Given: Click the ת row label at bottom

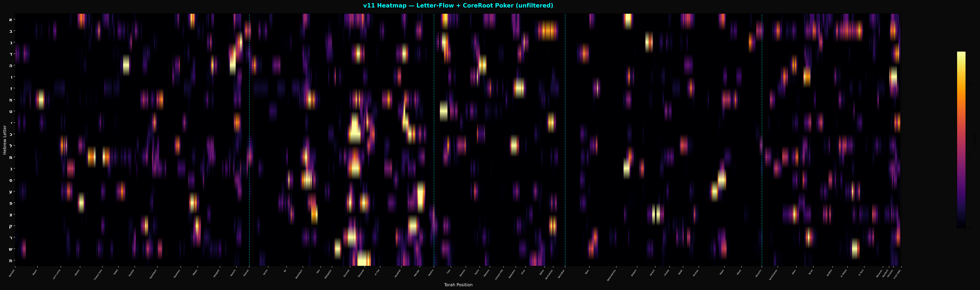Looking at the screenshot, I should coord(11,260).
